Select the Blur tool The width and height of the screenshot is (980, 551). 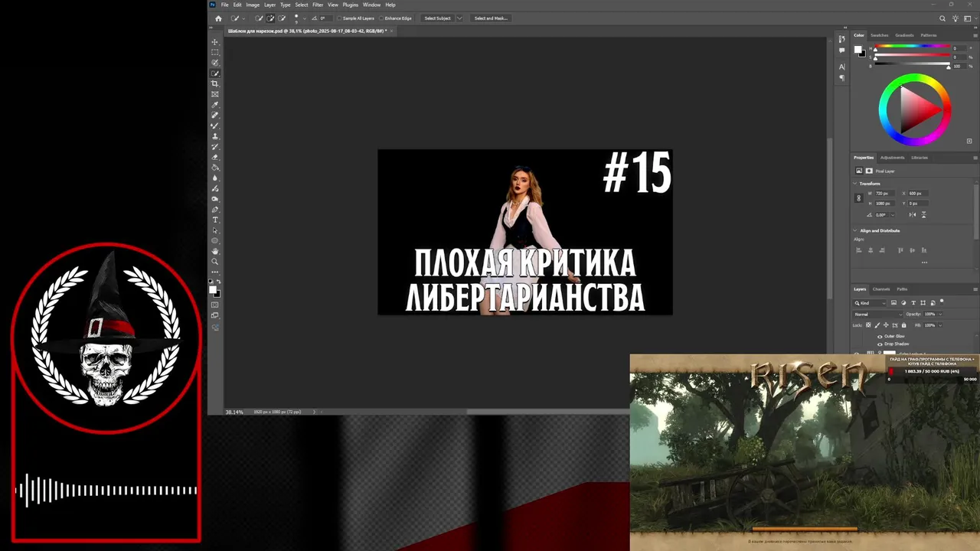pyautogui.click(x=215, y=178)
